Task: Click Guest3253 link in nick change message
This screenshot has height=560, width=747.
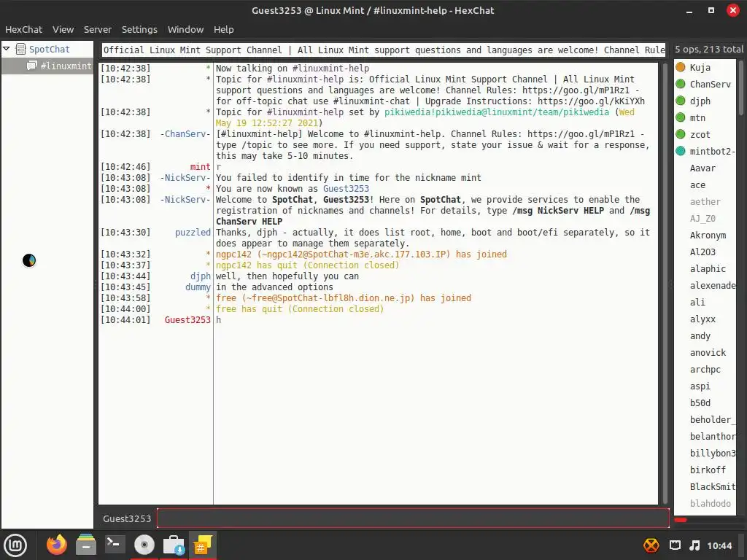Action: (x=346, y=189)
